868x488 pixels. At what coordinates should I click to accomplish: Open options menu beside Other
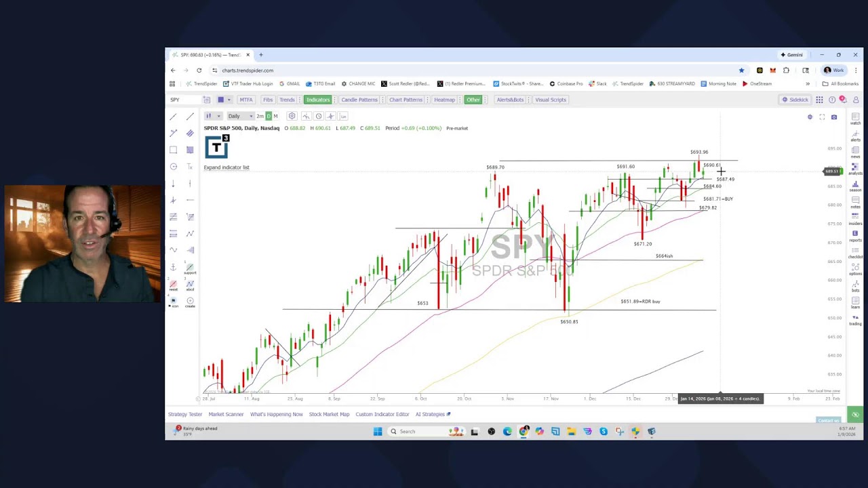pyautogui.click(x=485, y=100)
